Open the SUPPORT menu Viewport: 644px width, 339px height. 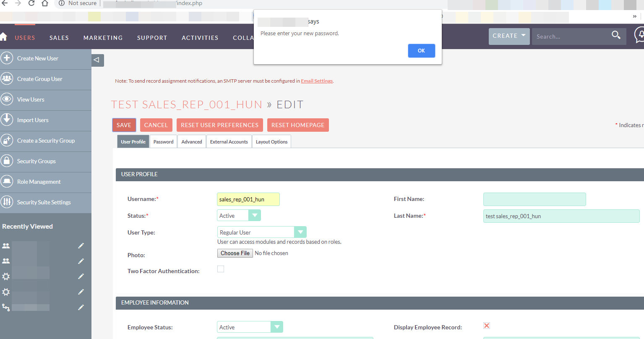click(152, 37)
